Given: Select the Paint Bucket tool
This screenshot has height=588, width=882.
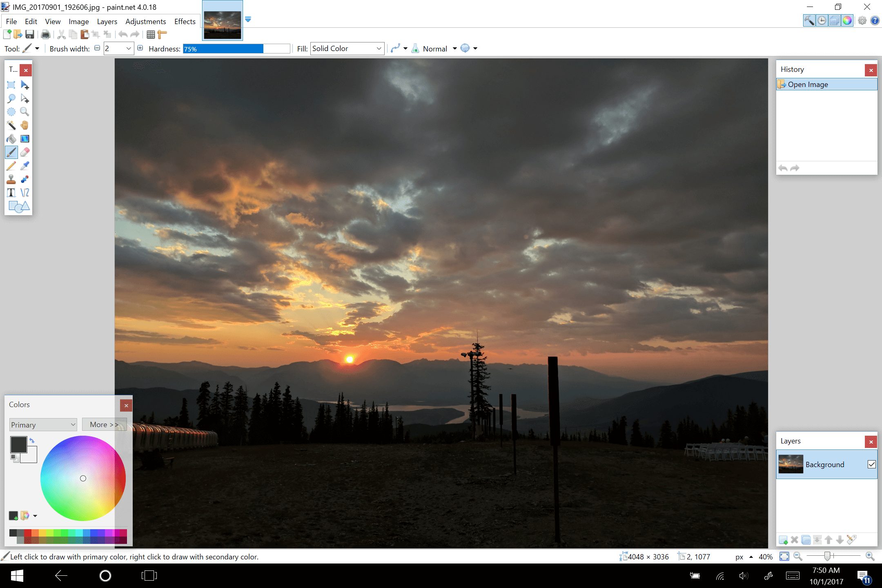Looking at the screenshot, I should (11, 139).
